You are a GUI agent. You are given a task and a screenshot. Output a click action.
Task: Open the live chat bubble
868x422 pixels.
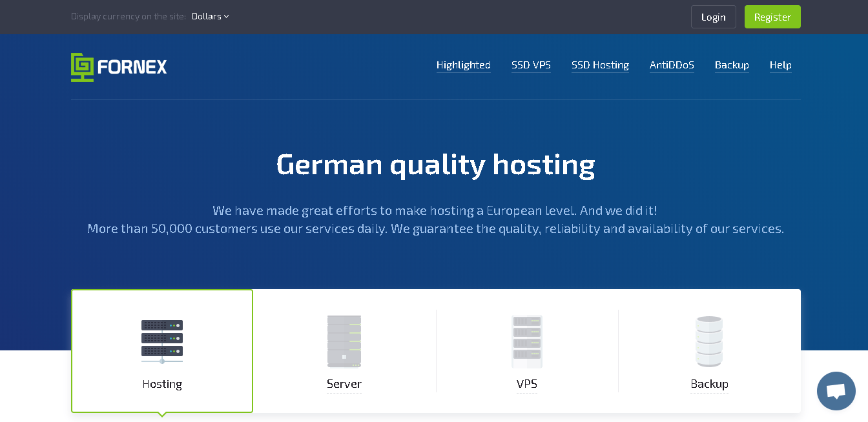[836, 391]
